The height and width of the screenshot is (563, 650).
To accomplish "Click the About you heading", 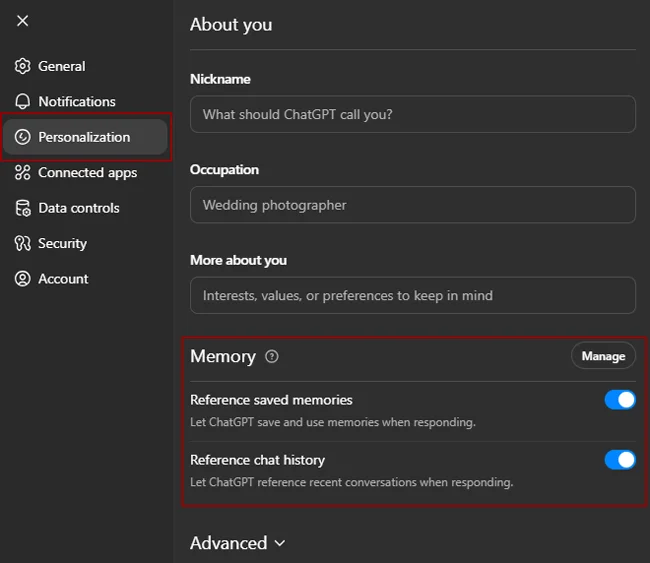I will click(x=231, y=25).
